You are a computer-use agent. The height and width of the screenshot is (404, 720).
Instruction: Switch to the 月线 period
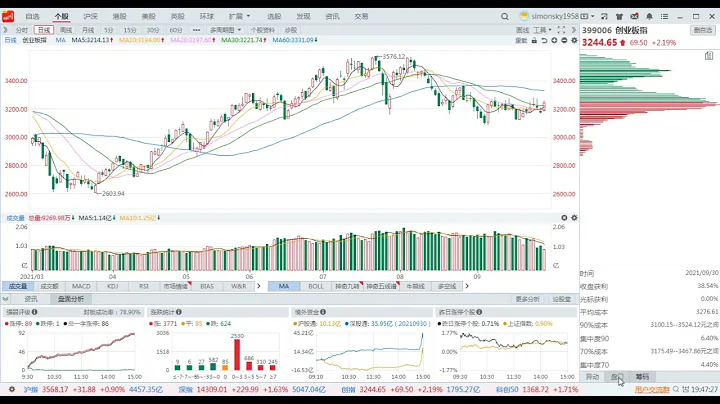pyautogui.click(x=87, y=30)
